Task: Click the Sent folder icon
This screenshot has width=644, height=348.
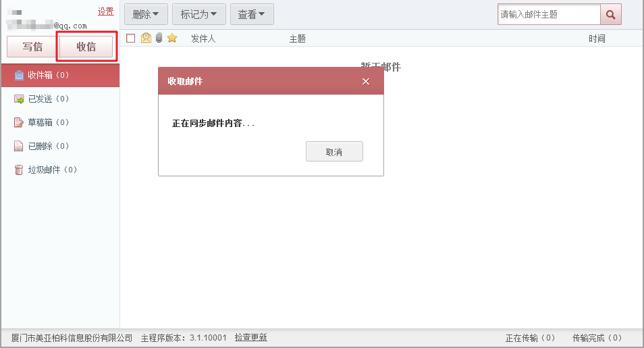Action: (x=19, y=99)
